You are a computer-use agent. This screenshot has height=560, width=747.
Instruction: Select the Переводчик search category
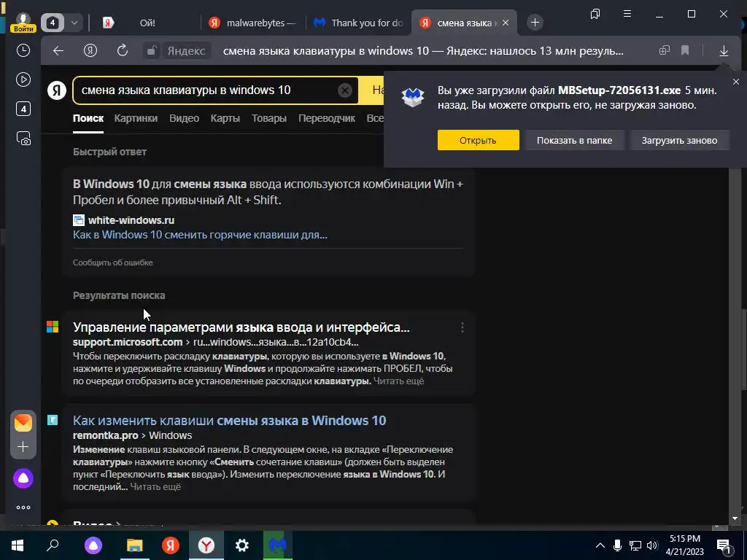(x=327, y=119)
